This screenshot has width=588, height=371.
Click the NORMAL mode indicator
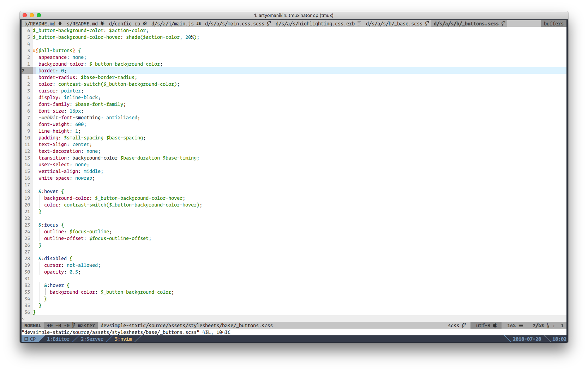tap(32, 325)
